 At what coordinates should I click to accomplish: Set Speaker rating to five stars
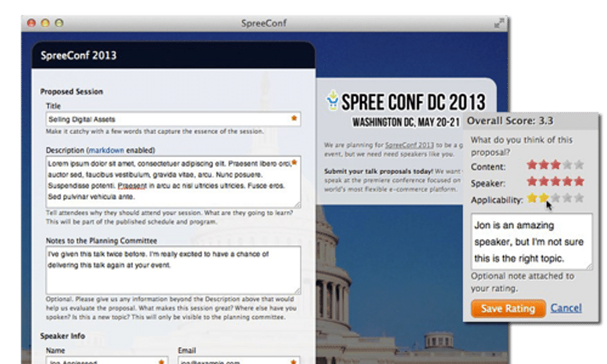(x=579, y=181)
